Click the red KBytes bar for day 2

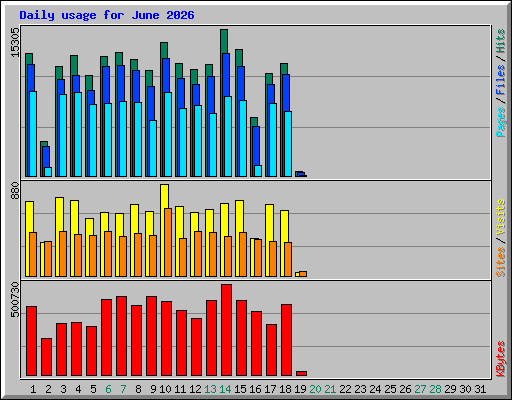[x=46, y=357]
